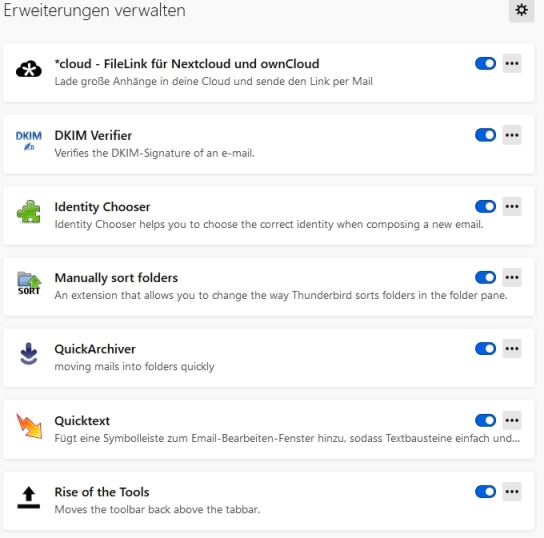Turn off the Identity Chooser switch
The image size is (544, 538).
(x=485, y=206)
